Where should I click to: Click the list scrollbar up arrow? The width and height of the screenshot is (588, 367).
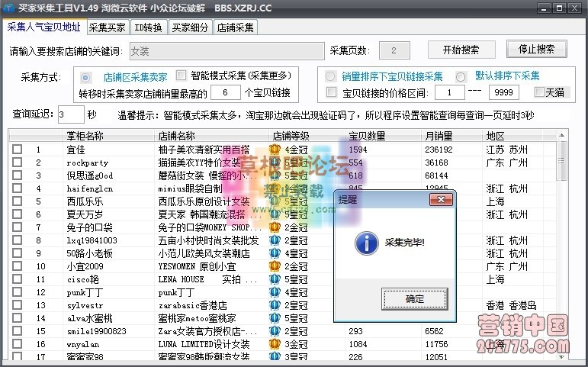click(562, 135)
